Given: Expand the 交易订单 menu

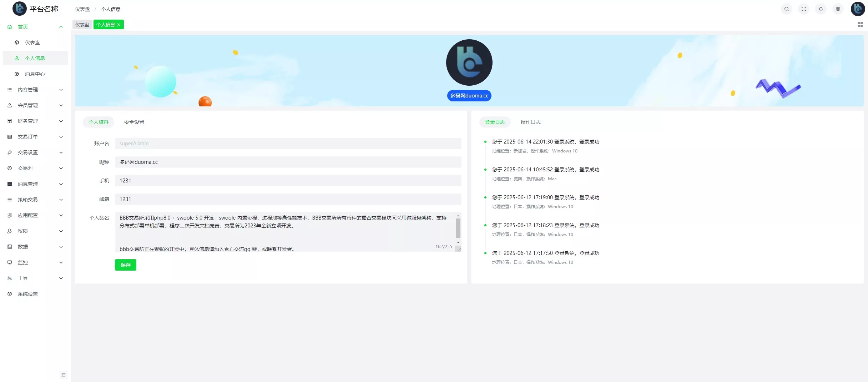Looking at the screenshot, I should point(35,137).
